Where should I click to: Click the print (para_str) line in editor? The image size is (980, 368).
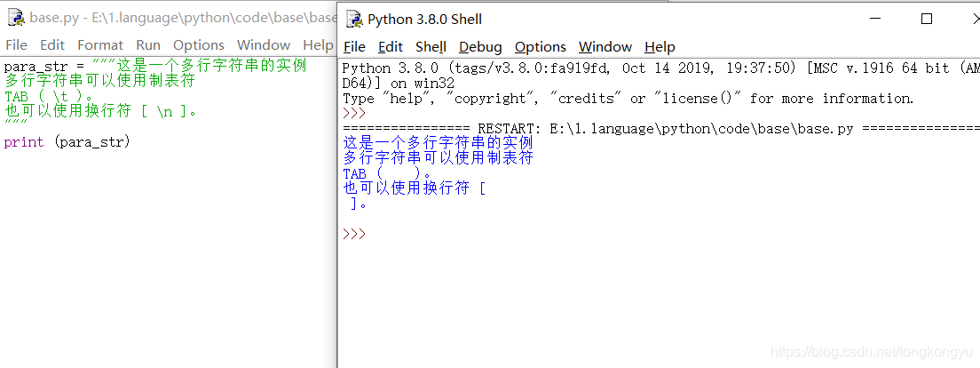pyautogui.click(x=67, y=142)
